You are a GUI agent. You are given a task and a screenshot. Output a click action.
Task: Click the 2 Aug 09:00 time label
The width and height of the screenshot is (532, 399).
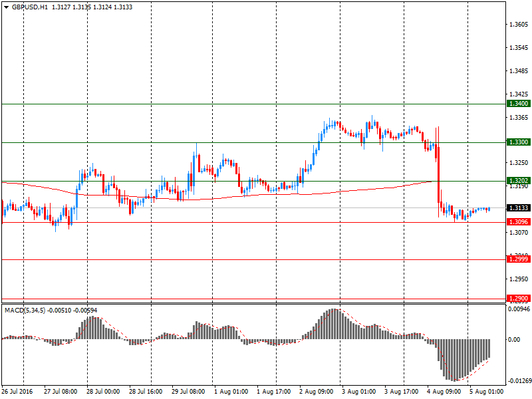[317, 392]
